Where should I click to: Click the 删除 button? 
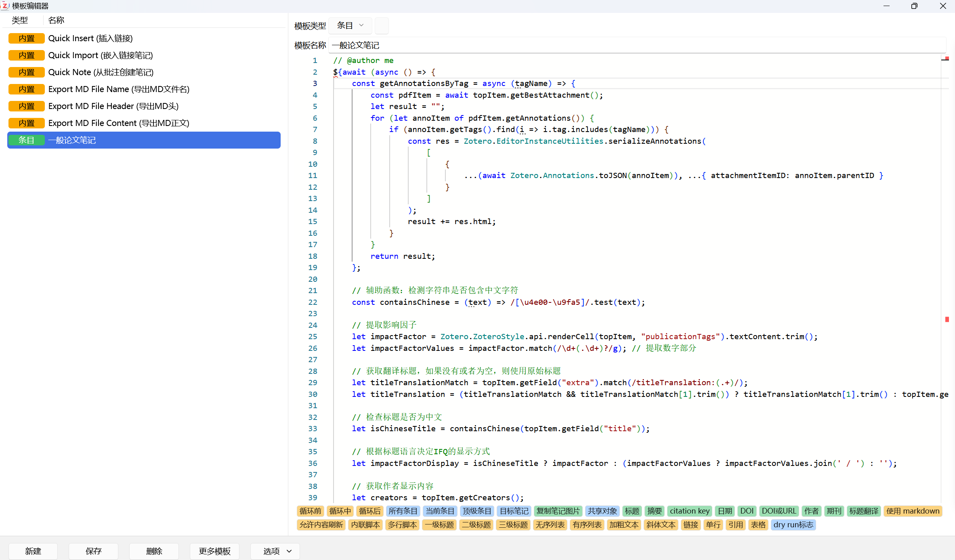coord(154,551)
